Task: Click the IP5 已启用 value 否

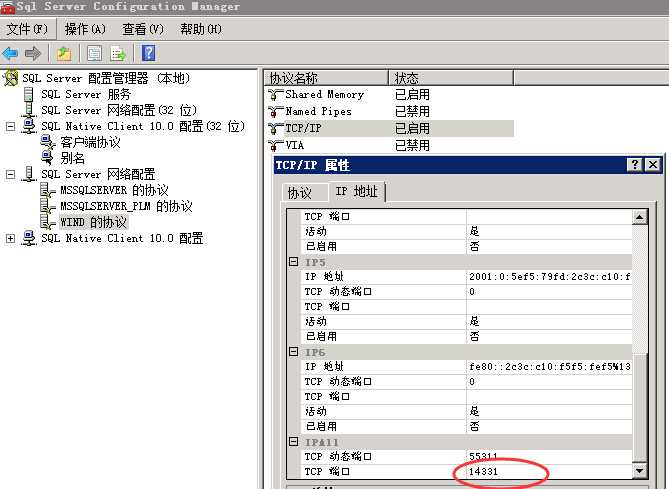Action: (549, 336)
